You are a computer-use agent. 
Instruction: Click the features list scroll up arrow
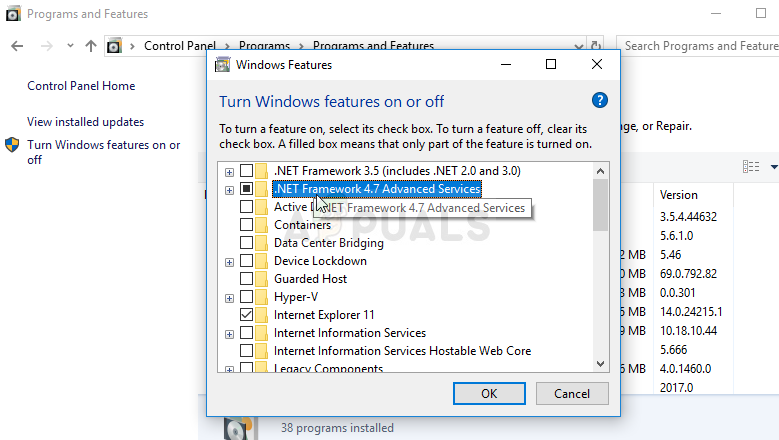600,171
